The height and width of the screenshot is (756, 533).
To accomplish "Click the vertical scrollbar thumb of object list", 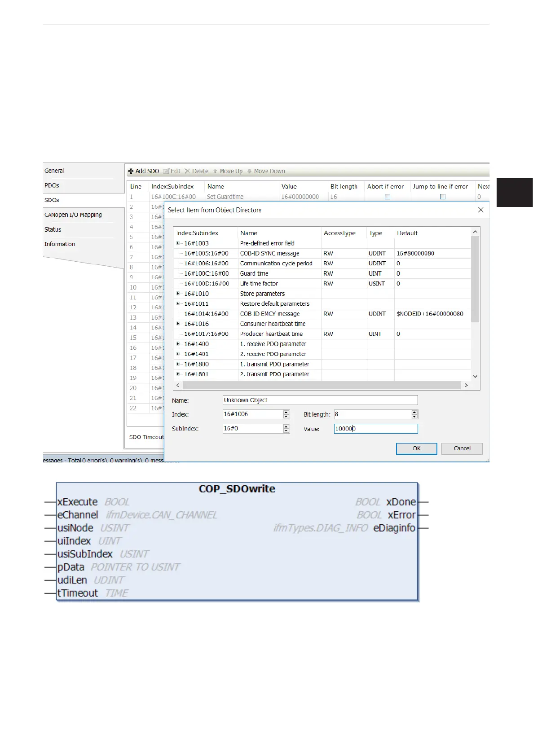I will pyautogui.click(x=475, y=279).
